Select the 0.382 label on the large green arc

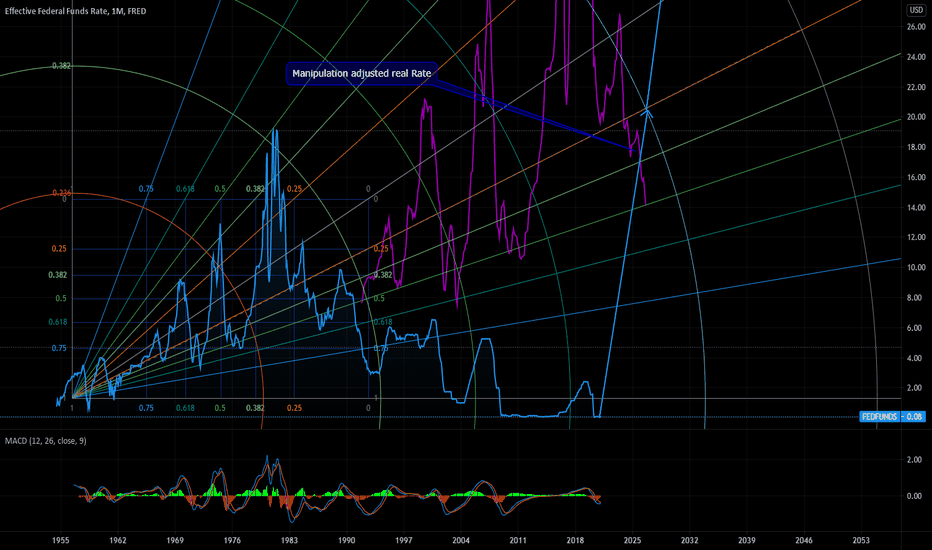tap(61, 66)
